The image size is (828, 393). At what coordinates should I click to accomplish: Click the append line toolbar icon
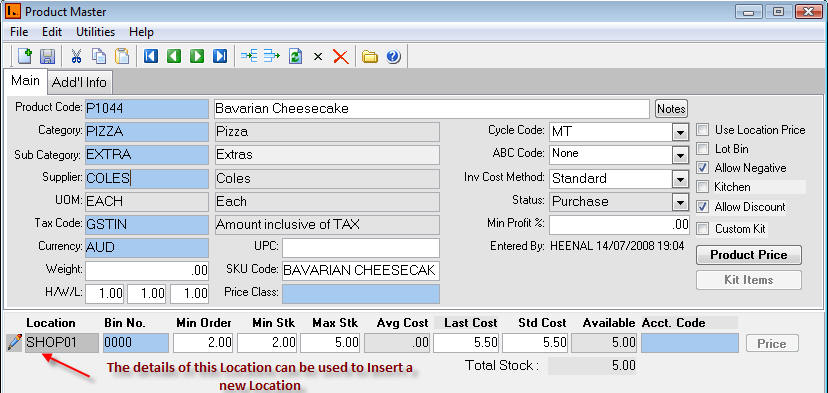click(271, 56)
